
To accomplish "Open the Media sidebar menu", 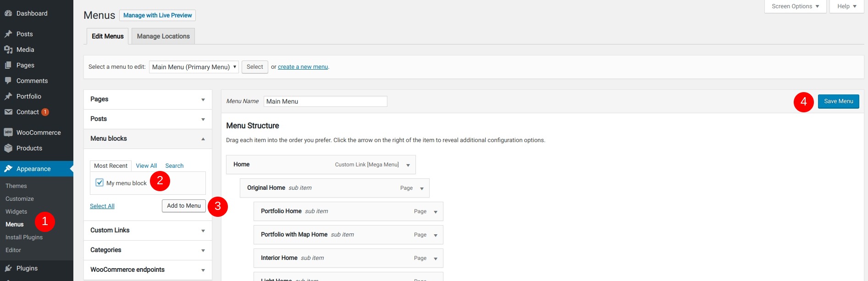I will pos(37,50).
